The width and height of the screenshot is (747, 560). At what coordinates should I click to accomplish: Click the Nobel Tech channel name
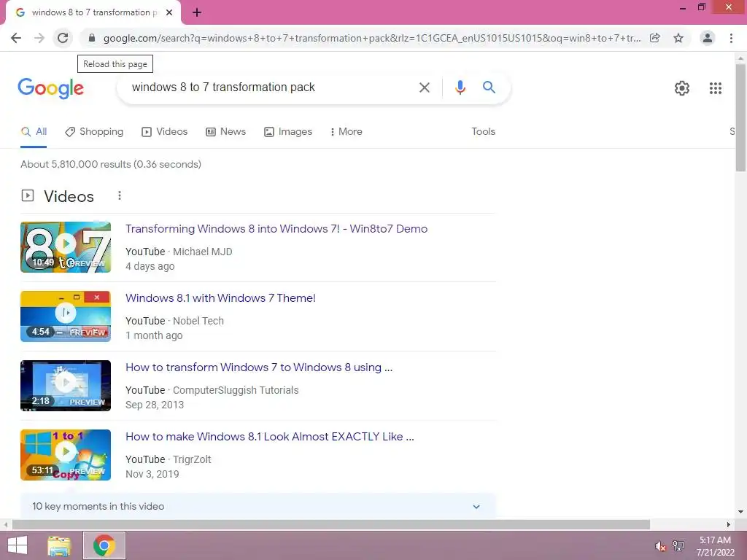pos(198,321)
